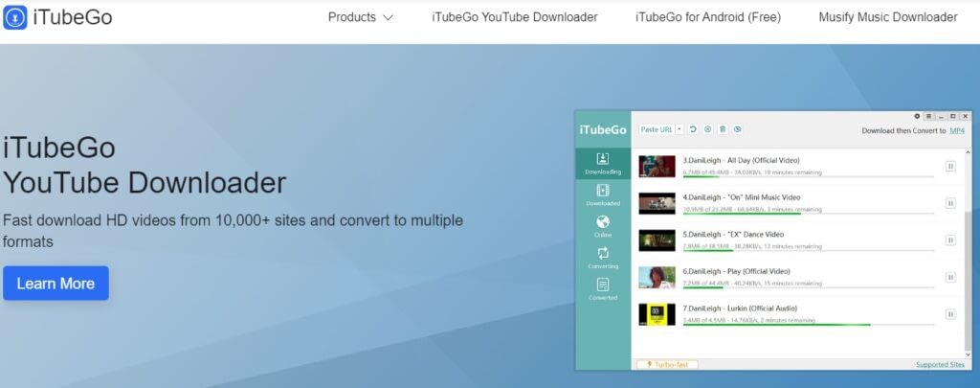980x388 pixels.
Task: Click the All Day video thumbnail
Action: click(657, 167)
